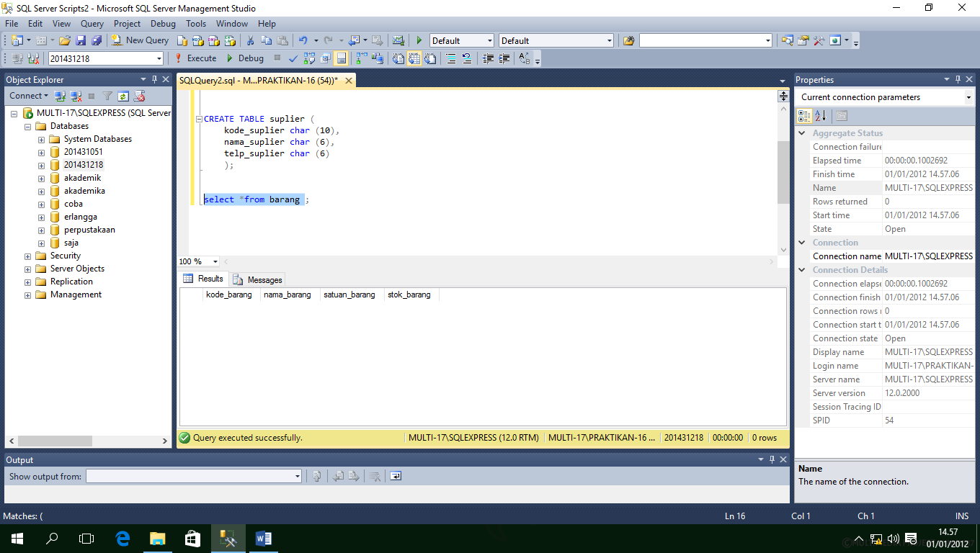Open Microsoft Word from the taskbar
The image size is (980, 553).
coord(263,538)
